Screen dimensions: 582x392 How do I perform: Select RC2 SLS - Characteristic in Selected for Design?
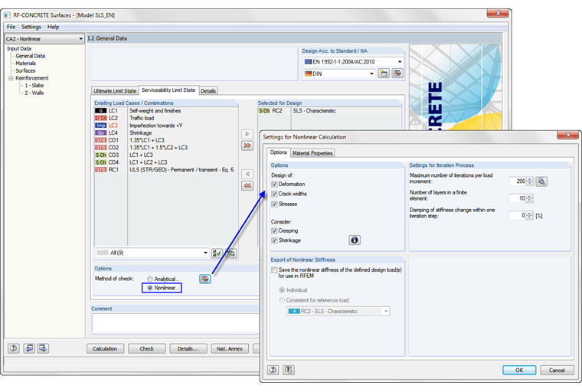pos(329,111)
